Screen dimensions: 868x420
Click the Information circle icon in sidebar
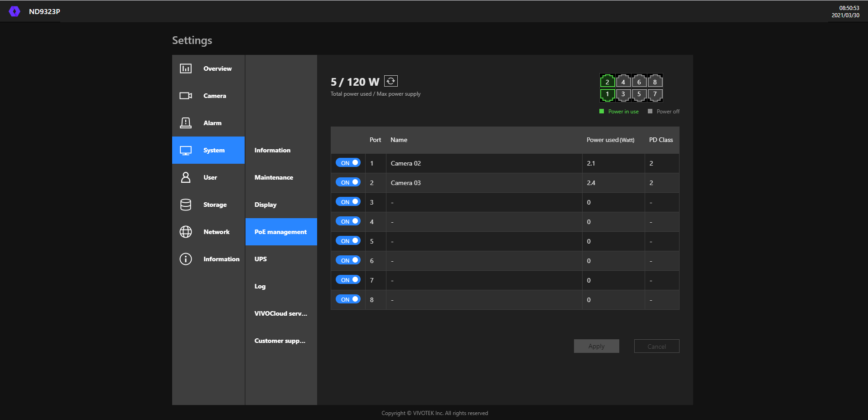click(186, 259)
